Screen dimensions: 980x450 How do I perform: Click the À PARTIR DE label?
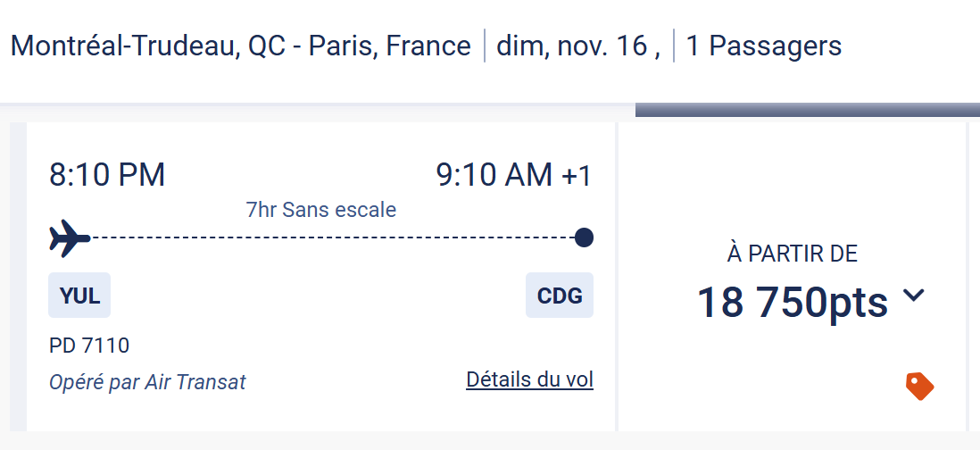click(x=792, y=254)
